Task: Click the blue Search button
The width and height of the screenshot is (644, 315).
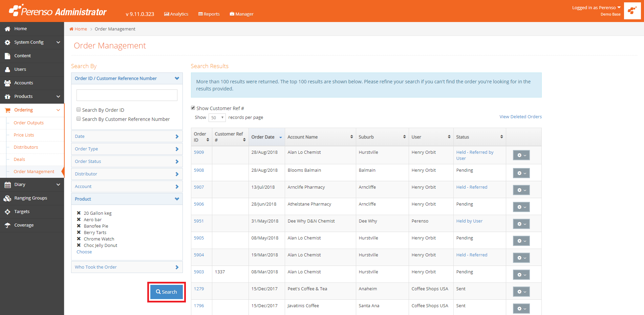Action: pyautogui.click(x=167, y=292)
